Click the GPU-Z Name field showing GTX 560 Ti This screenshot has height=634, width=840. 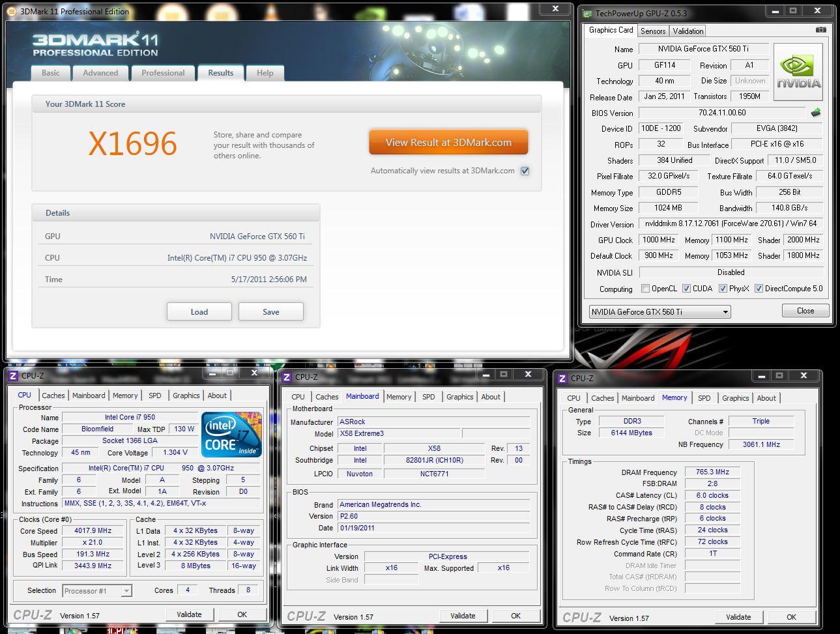703,49
